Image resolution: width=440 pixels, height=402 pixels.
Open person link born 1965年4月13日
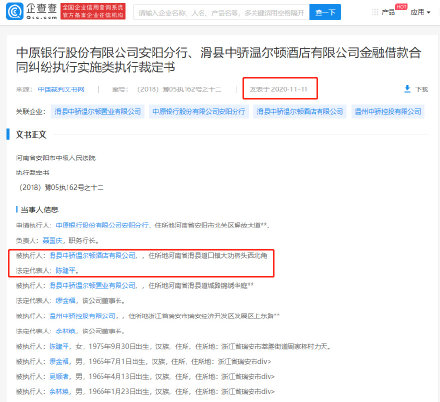pyautogui.click(x=59, y=376)
